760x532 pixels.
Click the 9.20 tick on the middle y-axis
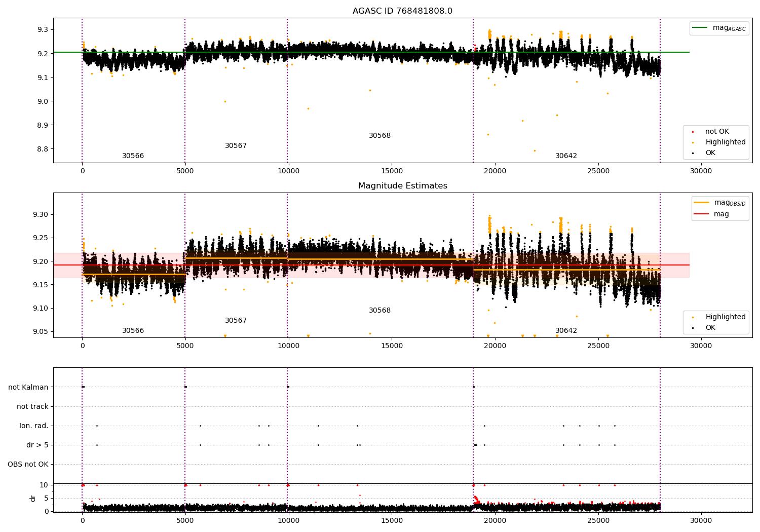[41, 261]
